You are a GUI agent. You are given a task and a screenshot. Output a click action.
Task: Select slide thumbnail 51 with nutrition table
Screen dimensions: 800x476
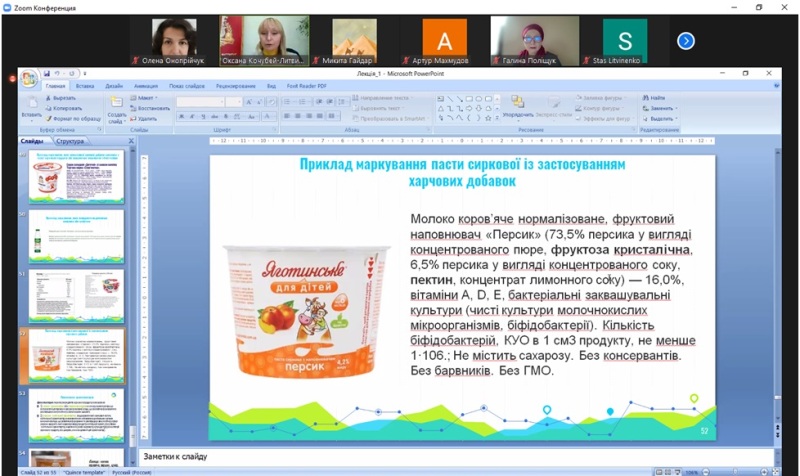pos(77,296)
